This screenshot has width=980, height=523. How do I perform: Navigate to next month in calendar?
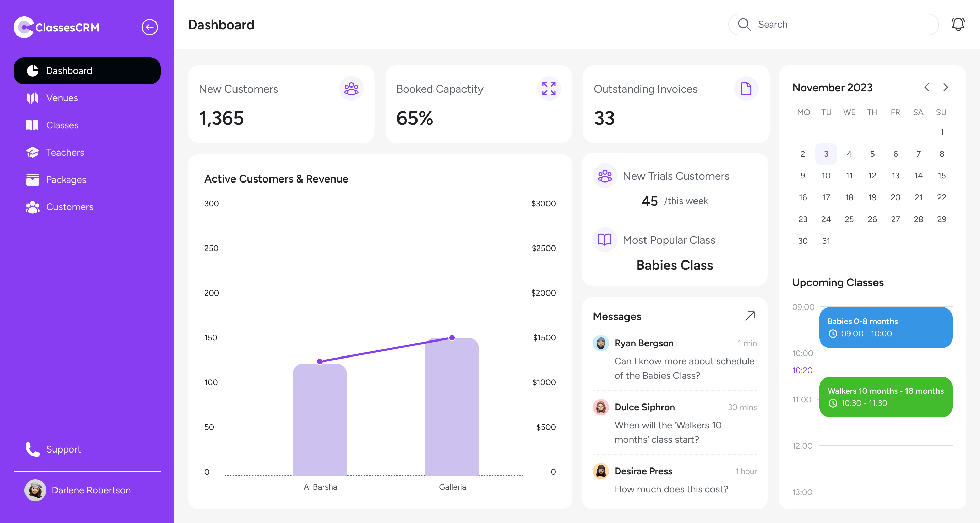[x=946, y=87]
